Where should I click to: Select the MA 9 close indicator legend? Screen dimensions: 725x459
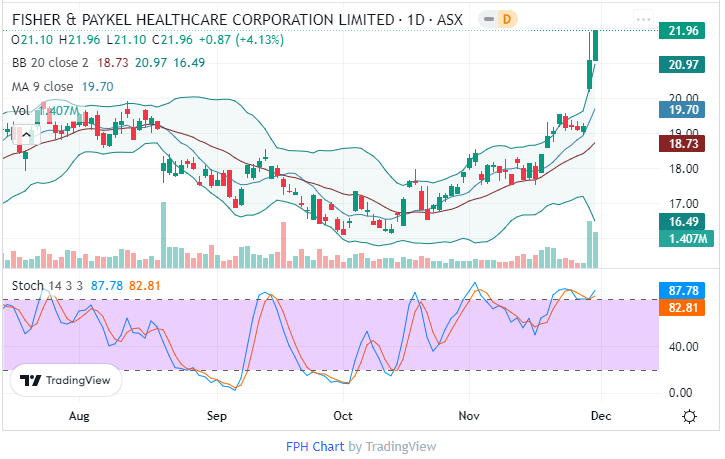pyautogui.click(x=44, y=86)
